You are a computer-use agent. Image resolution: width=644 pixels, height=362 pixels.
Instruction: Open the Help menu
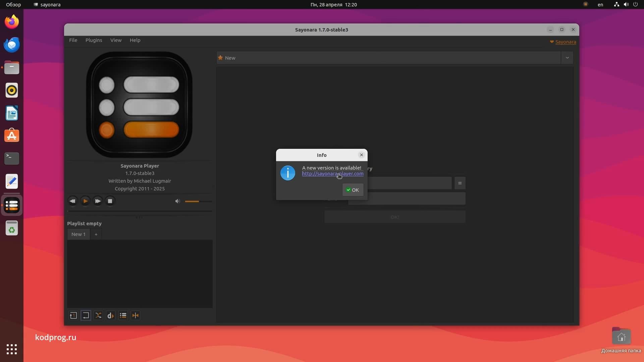tap(135, 40)
